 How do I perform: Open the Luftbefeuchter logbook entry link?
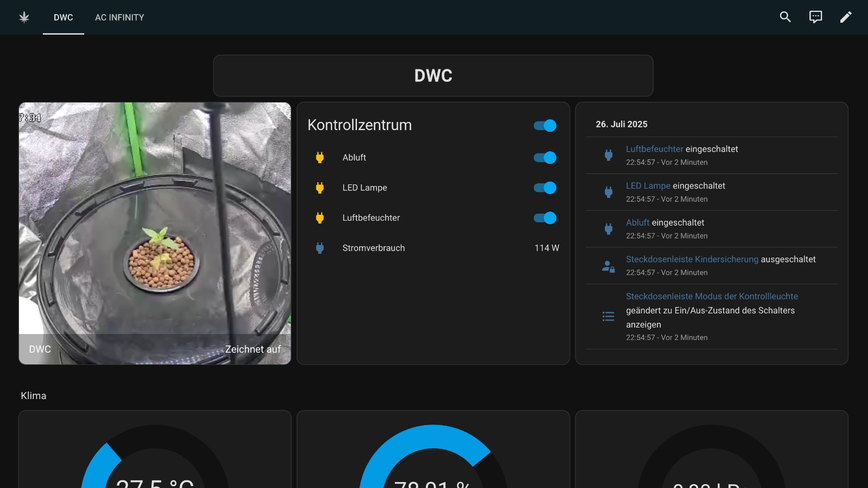654,149
